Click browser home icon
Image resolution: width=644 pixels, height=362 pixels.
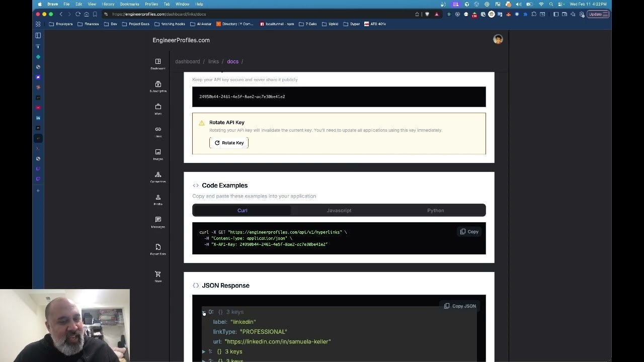tap(87, 14)
